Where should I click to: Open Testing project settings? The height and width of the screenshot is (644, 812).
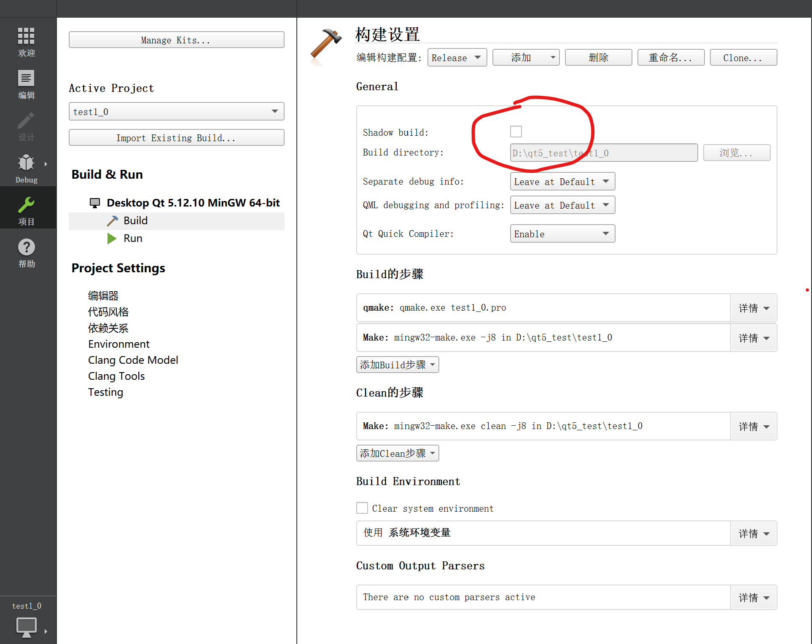point(105,392)
